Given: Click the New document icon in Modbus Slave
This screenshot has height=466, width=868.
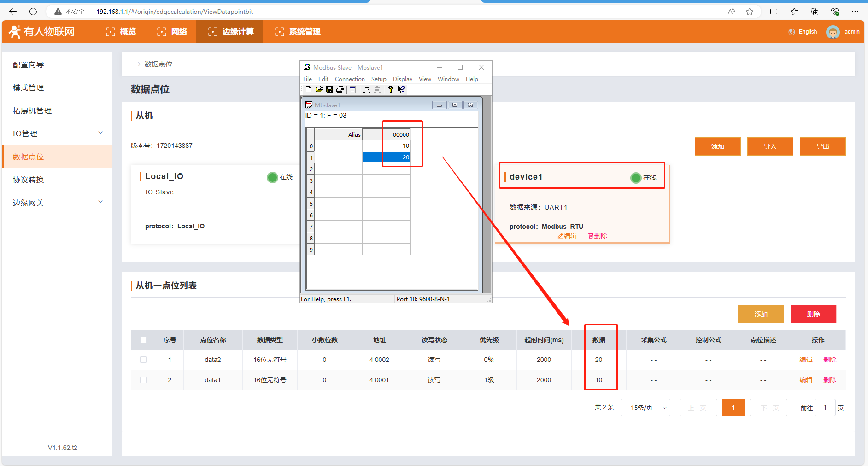Looking at the screenshot, I should pyautogui.click(x=308, y=89).
